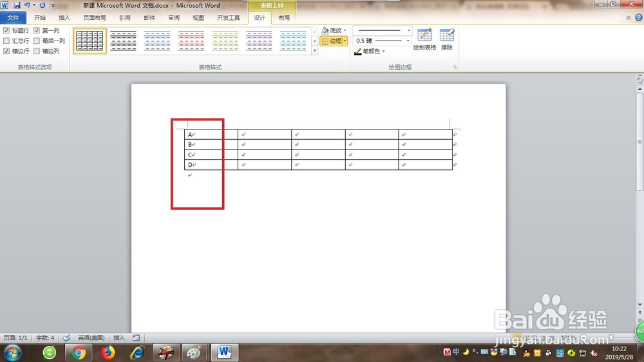Image resolution: width=644 pixels, height=362 pixels.
Task: Apply the green accent table style
Action: pos(225,41)
